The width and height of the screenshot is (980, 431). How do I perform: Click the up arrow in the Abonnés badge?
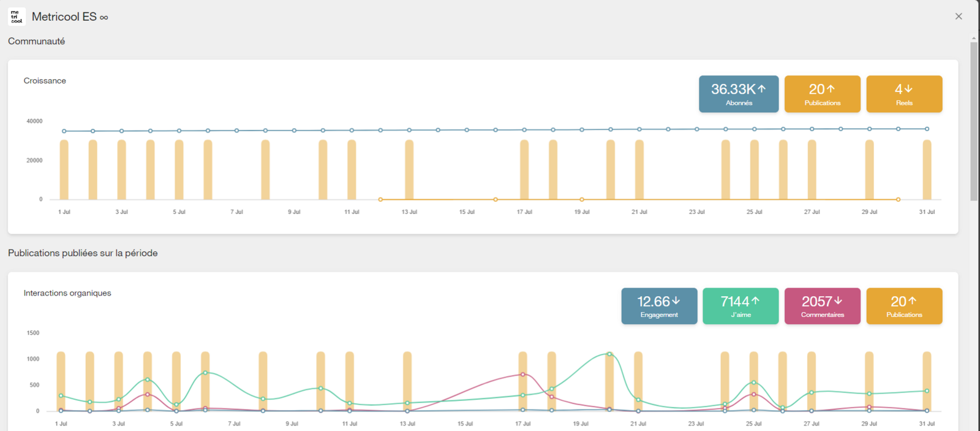762,89
